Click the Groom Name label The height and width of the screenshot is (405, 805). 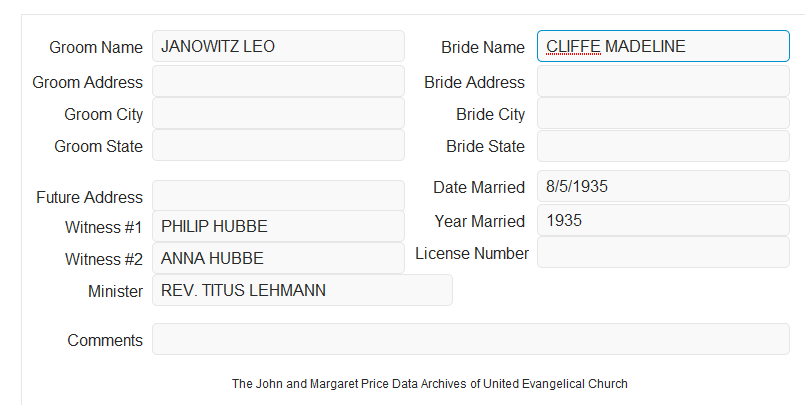96,47
